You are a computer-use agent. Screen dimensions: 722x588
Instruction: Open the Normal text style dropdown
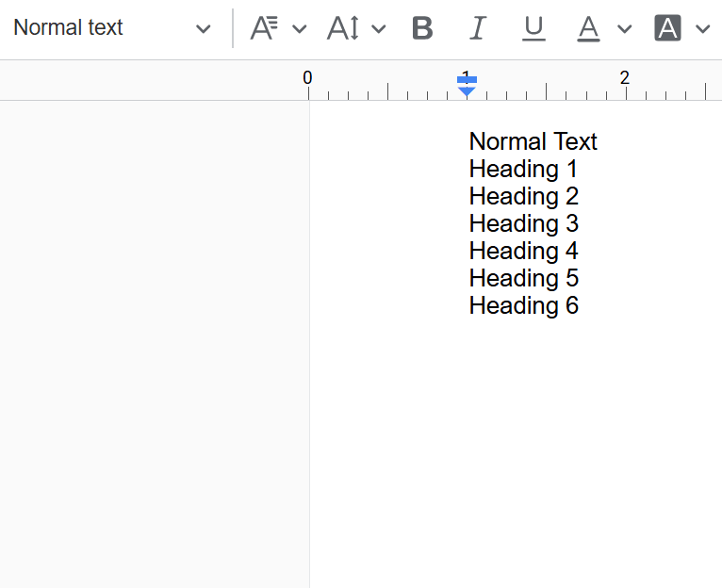coord(112,28)
